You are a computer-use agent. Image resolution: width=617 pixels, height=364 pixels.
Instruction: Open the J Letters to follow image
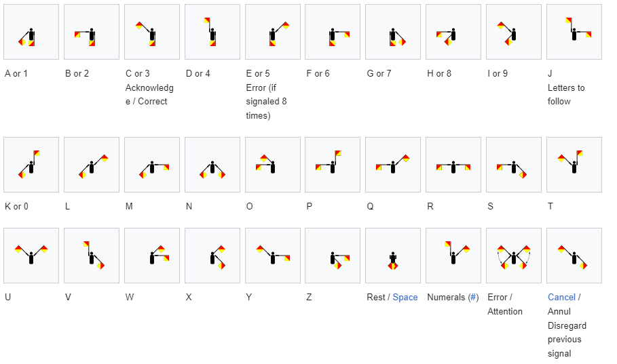[x=574, y=33]
